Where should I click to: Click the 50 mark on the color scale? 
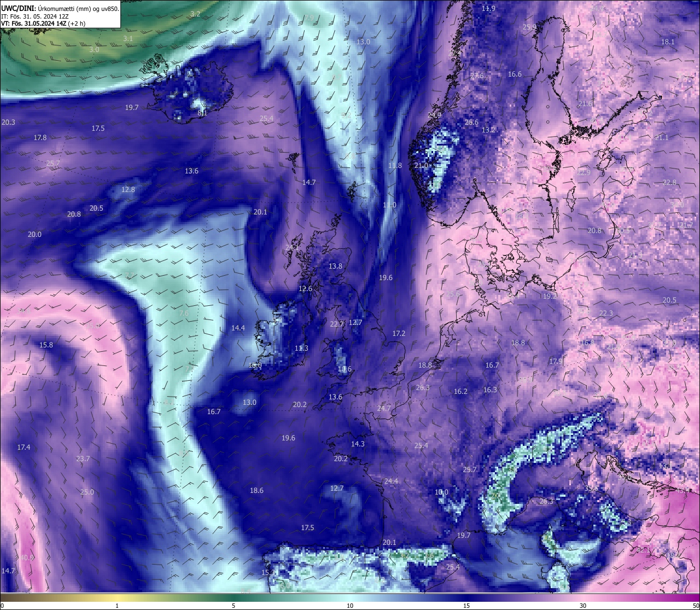coord(696,606)
